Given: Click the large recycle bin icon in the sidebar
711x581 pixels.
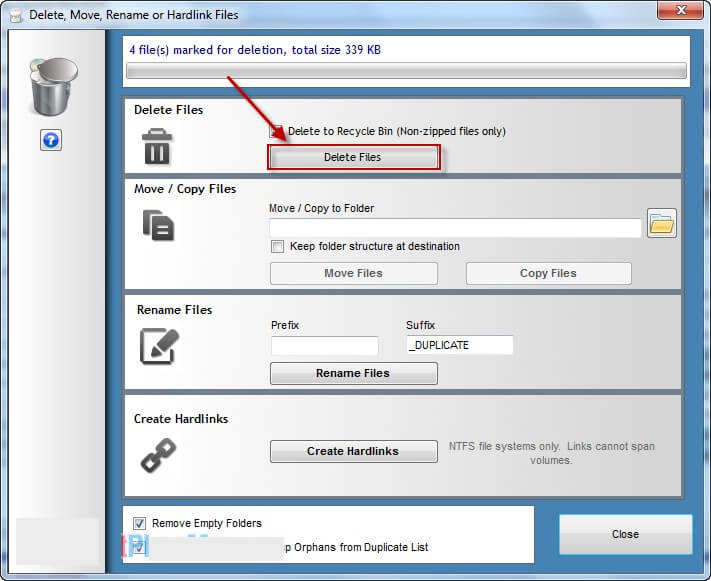Looking at the screenshot, I should coord(54,87).
